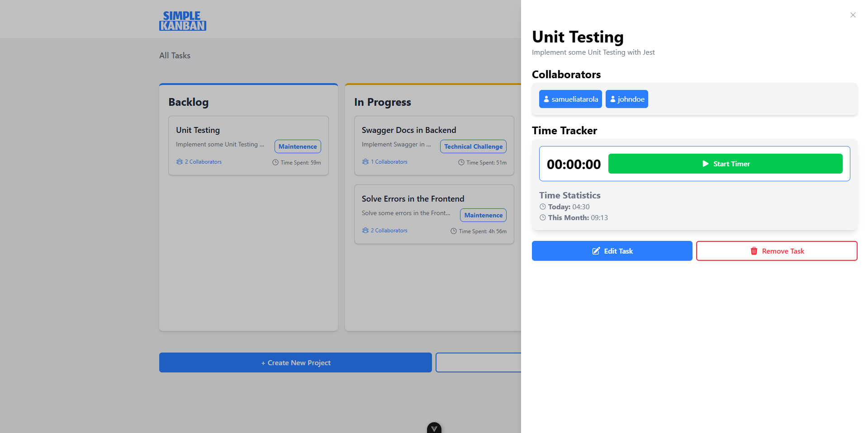
Task: Click the pencil icon on Edit Task
Action: (x=596, y=251)
